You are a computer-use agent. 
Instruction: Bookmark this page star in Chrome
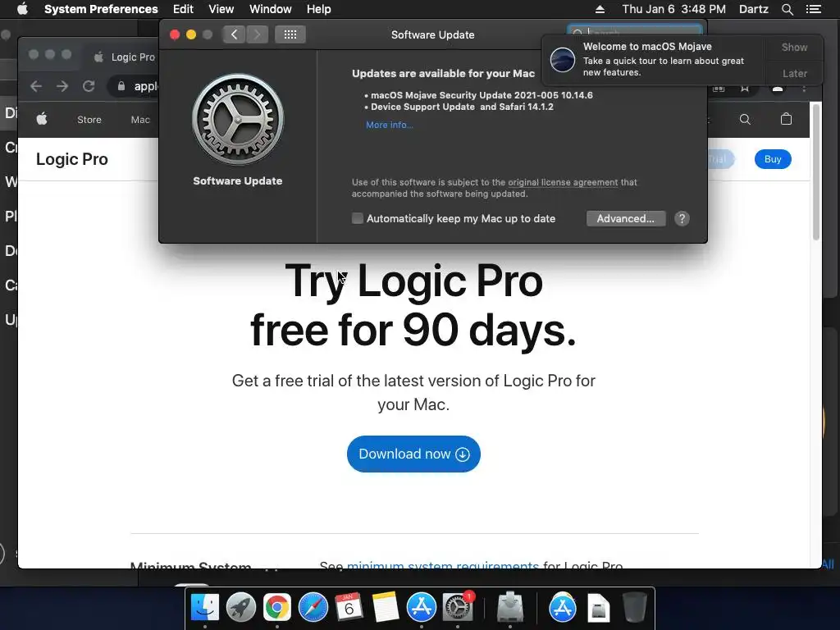click(x=745, y=89)
